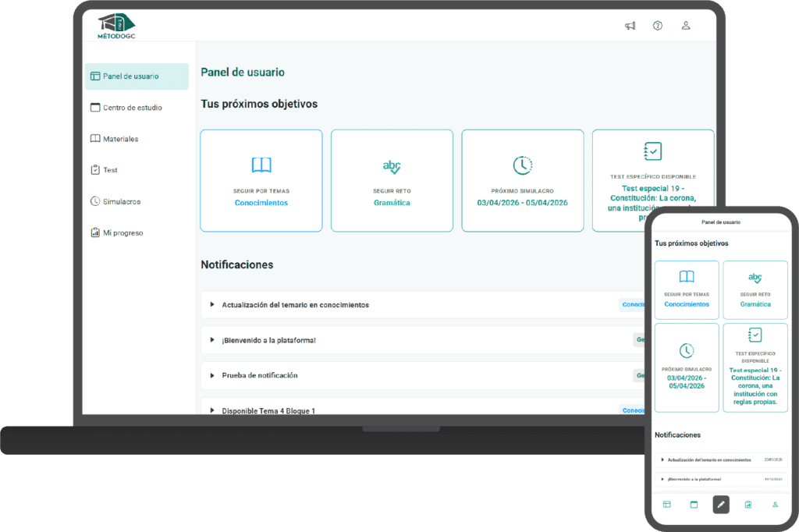Screen dimensions: 799x532
Task: Tap the profile icon in phone bottom bar
Action: pyautogui.click(x=775, y=505)
